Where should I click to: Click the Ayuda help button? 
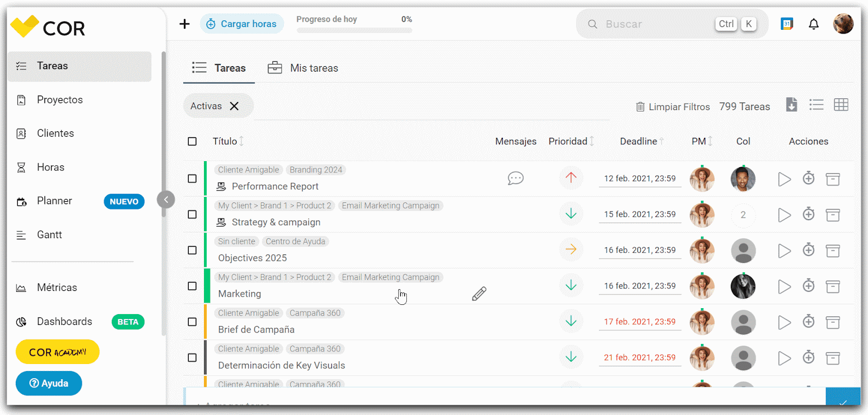[x=49, y=383]
